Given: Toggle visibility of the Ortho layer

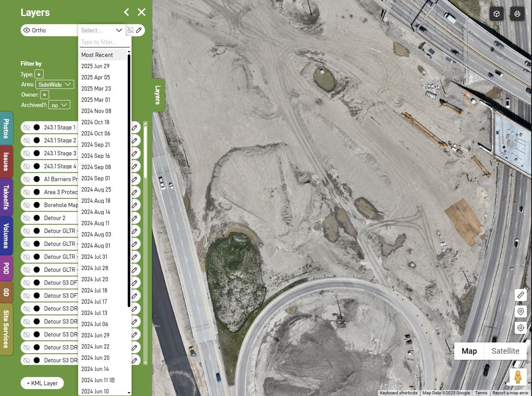Looking at the screenshot, I should point(27,30).
